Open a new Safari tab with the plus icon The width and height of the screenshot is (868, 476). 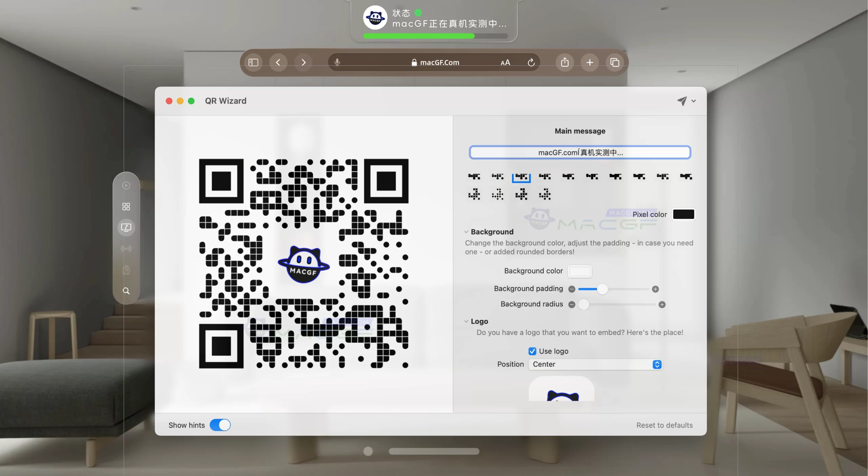[589, 62]
